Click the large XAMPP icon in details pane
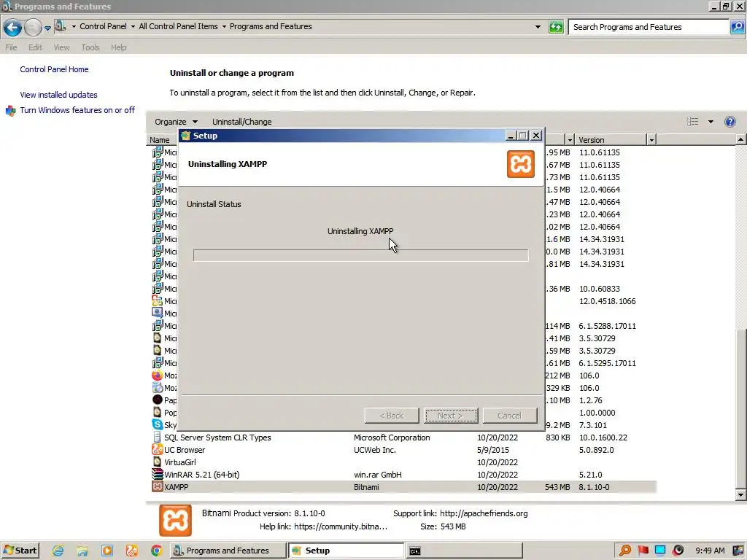The height and width of the screenshot is (560, 747). (175, 521)
